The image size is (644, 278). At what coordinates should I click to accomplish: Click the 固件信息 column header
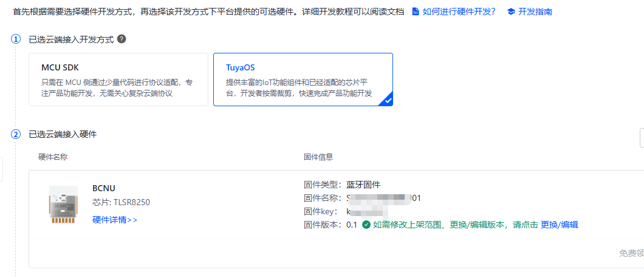(318, 157)
